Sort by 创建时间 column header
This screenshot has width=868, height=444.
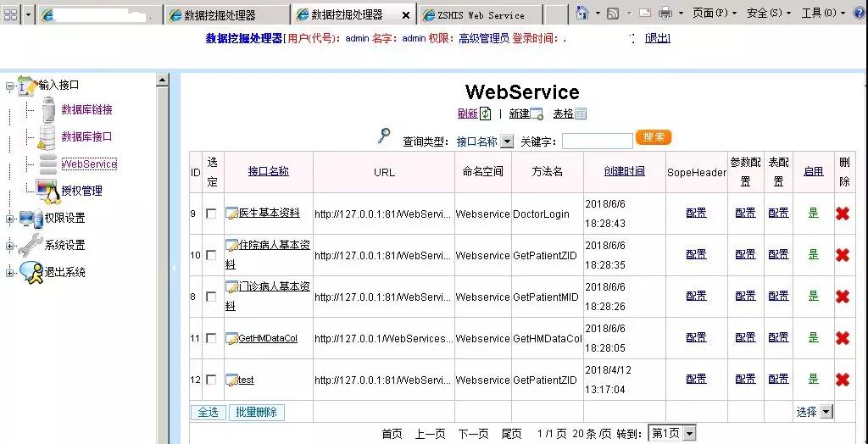coord(625,172)
